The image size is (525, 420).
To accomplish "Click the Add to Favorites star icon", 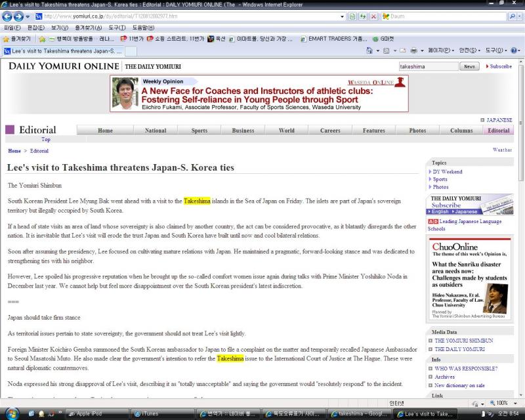I will pos(41,39).
